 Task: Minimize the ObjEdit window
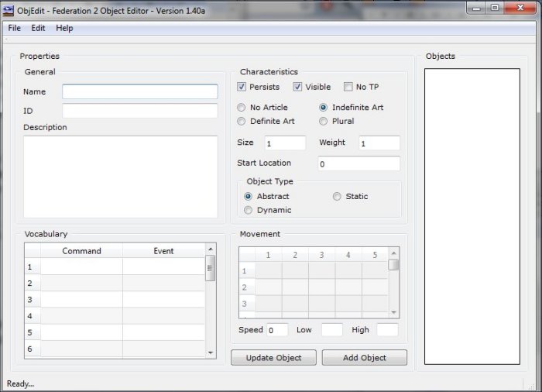click(477, 8)
